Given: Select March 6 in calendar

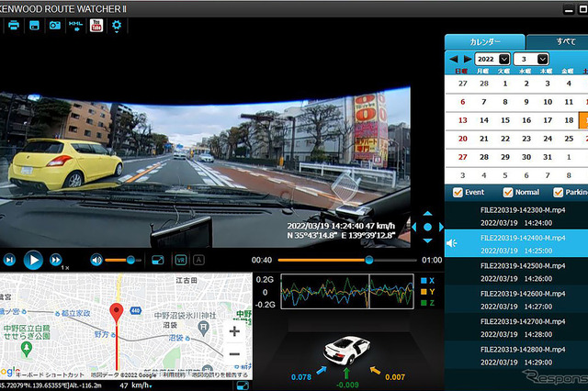Looking at the screenshot, I should pos(463,102).
